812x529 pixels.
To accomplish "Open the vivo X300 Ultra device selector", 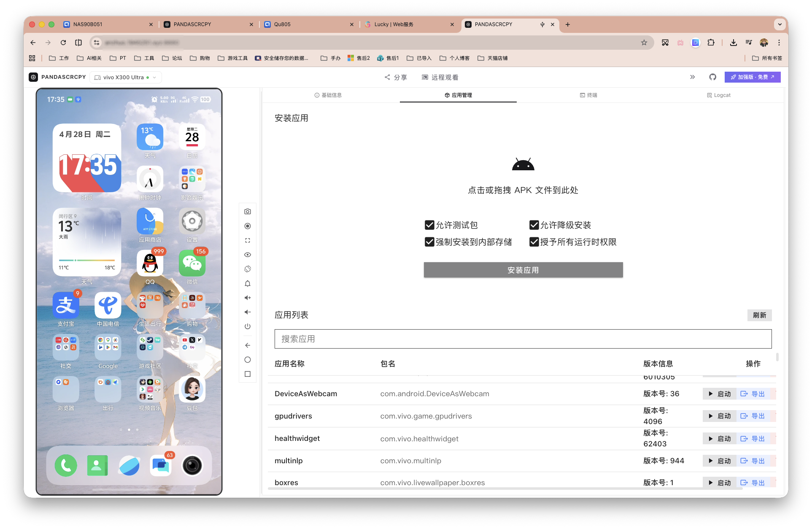I will tap(125, 77).
